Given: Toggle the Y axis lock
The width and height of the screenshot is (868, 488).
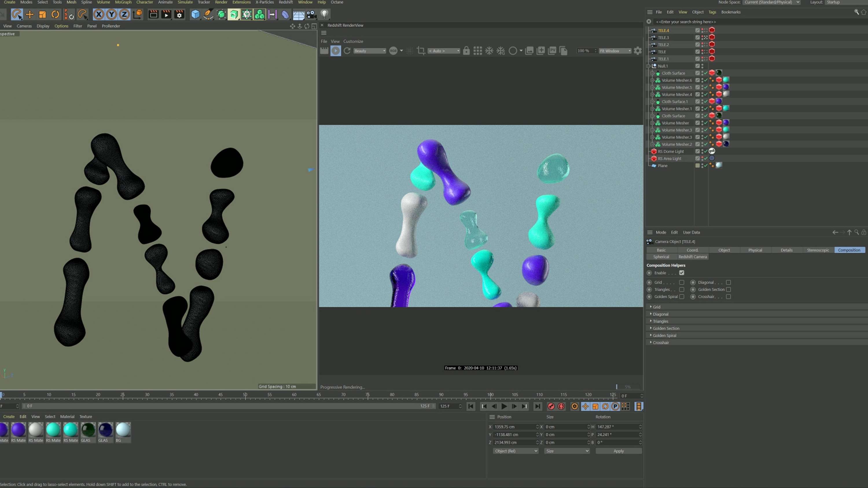Looking at the screenshot, I should click(111, 14).
